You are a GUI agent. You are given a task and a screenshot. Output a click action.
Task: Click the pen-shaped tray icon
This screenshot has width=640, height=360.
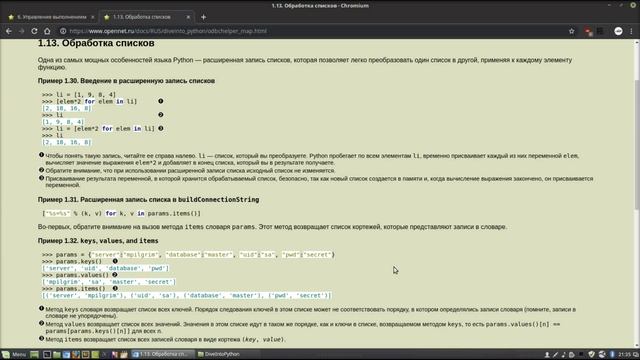(x=555, y=354)
